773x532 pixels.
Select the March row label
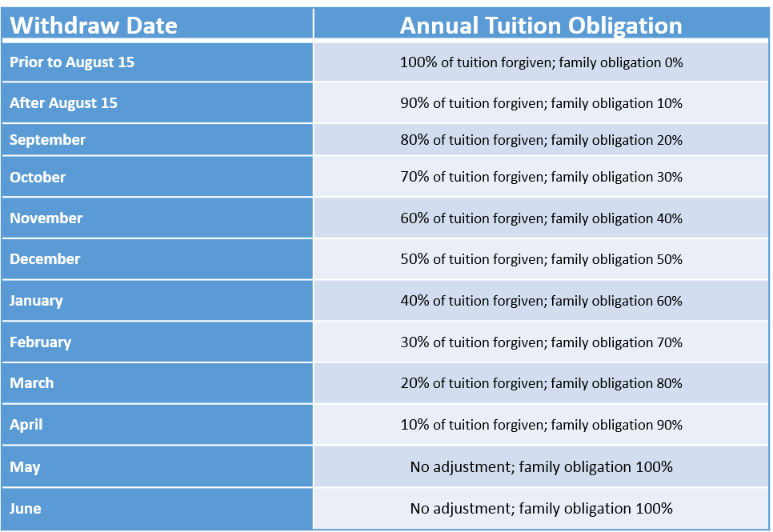click(x=32, y=383)
